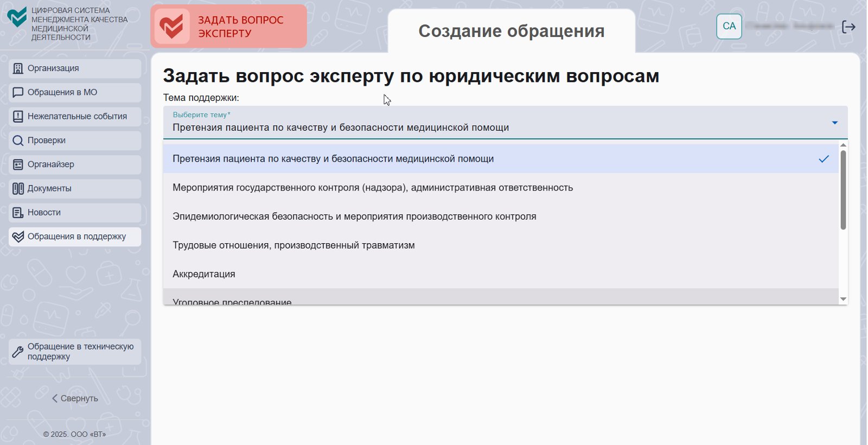The height and width of the screenshot is (445, 868).
Task: Click the Выберите тему dropdown arrow
Action: [x=835, y=123]
